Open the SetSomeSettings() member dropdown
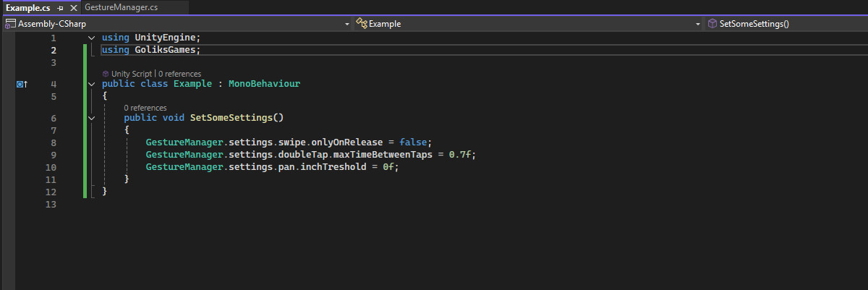868x290 pixels. pyautogui.click(x=788, y=24)
